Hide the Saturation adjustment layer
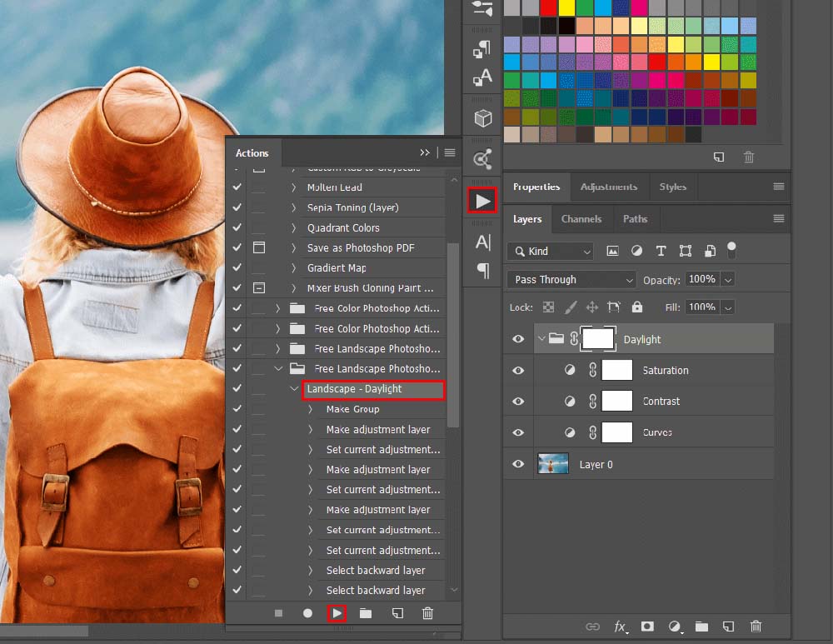The image size is (833, 644). coord(517,370)
